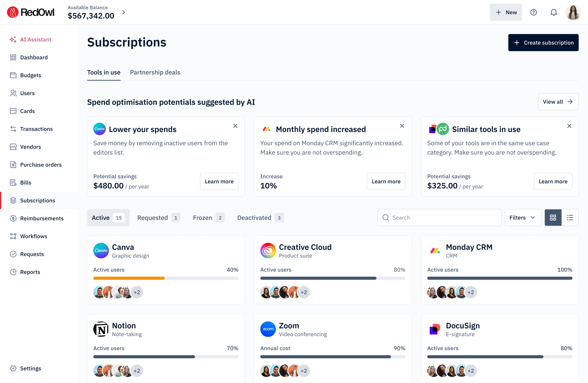Select Dashboard in the sidebar
Viewport: 588px width, 383px height.
[x=34, y=57]
